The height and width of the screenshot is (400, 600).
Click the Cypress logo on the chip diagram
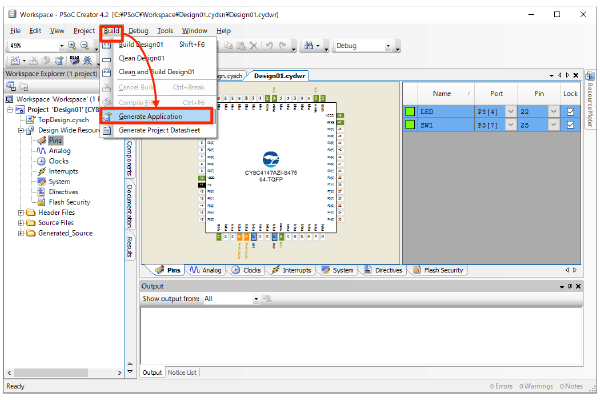point(270,158)
